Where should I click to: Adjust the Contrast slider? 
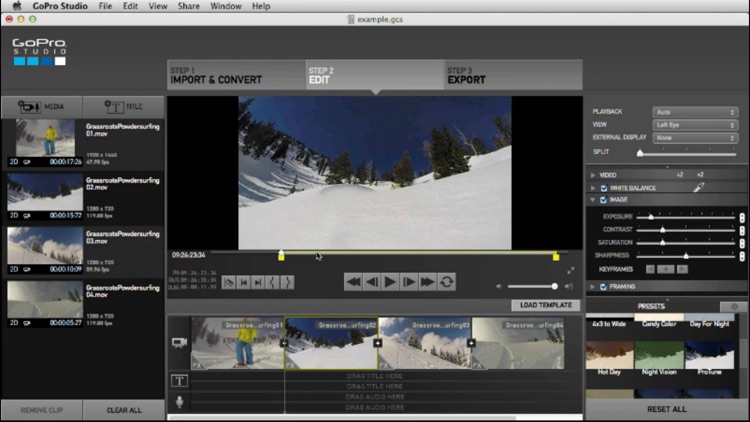pyautogui.click(x=686, y=230)
